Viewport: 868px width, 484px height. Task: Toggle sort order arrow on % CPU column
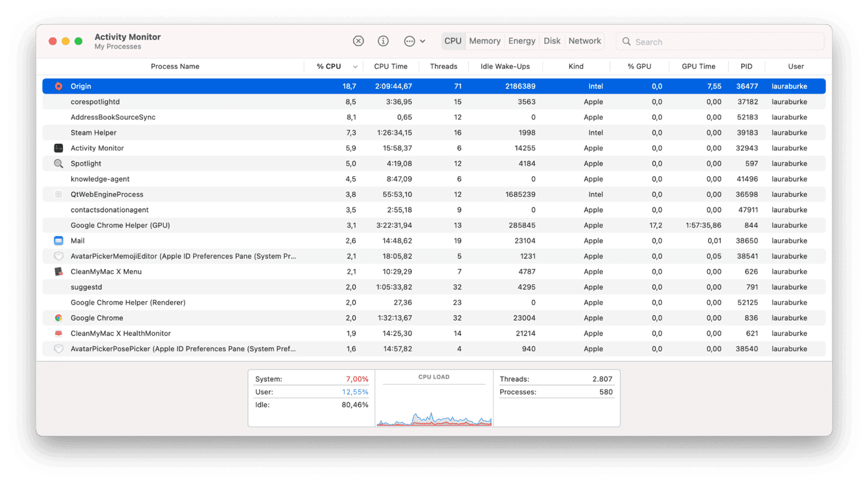[355, 67]
